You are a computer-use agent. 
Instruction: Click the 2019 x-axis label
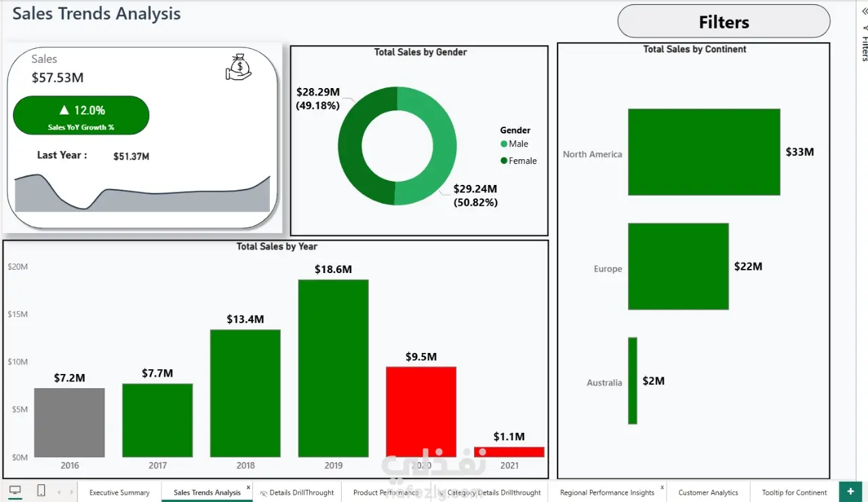point(333,465)
